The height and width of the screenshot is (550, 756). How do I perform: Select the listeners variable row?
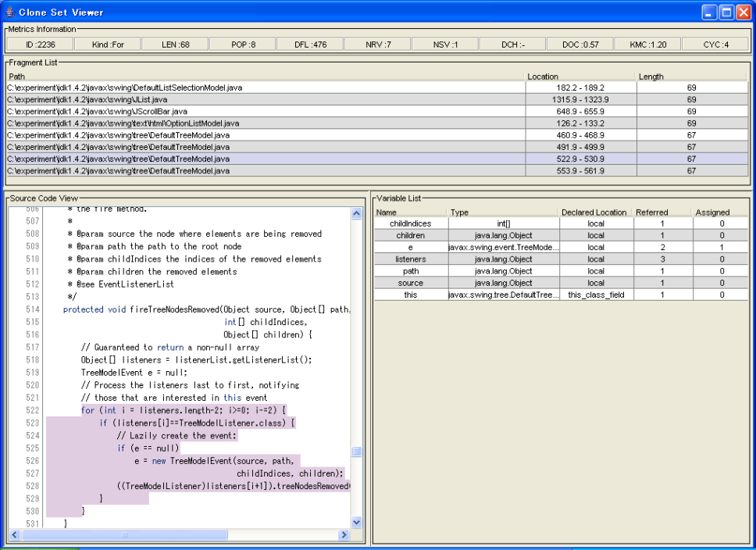coord(410,259)
